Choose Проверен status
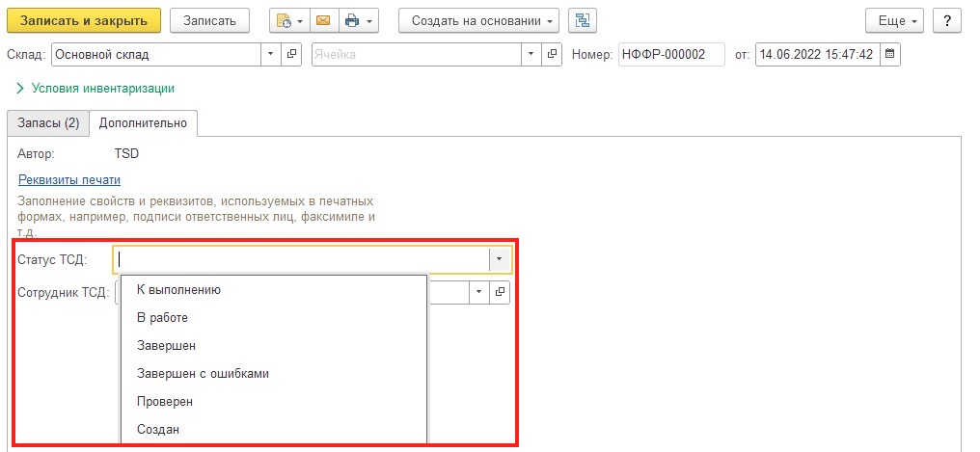The height and width of the screenshot is (452, 980). [x=274, y=402]
